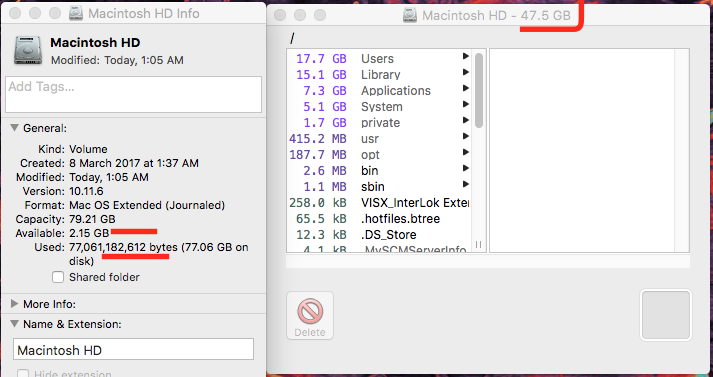Select the Users row

point(380,59)
